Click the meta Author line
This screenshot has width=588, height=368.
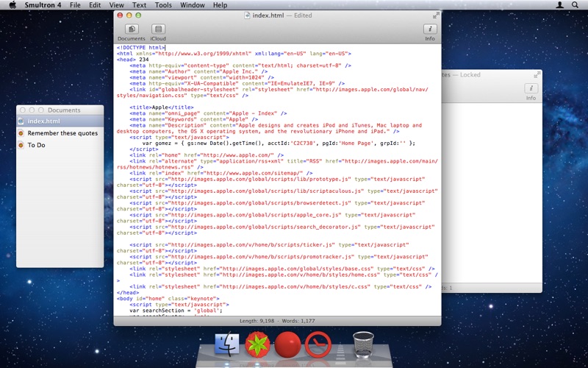tap(198, 71)
